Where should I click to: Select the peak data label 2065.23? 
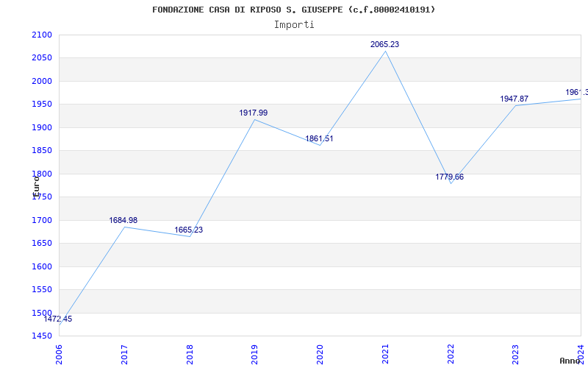tap(384, 44)
